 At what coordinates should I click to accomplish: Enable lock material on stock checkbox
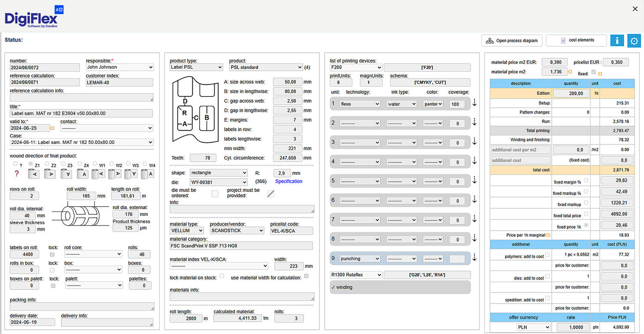(222, 276)
